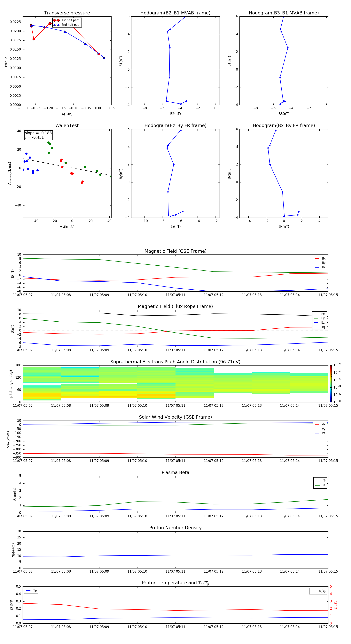Click the "Proton Number Density" title
The height and width of the screenshot is (644, 351).
[x=175, y=528]
